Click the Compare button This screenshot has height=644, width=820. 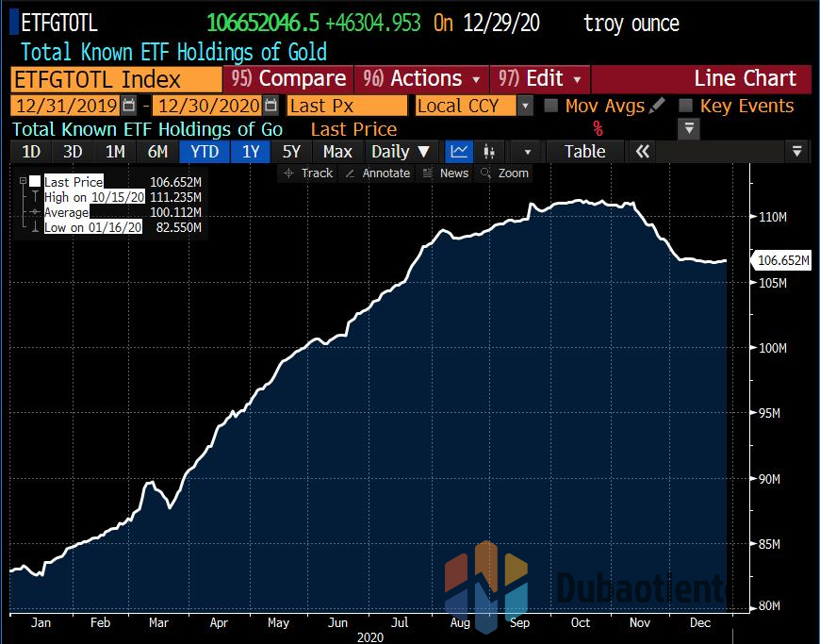pyautogui.click(x=288, y=79)
